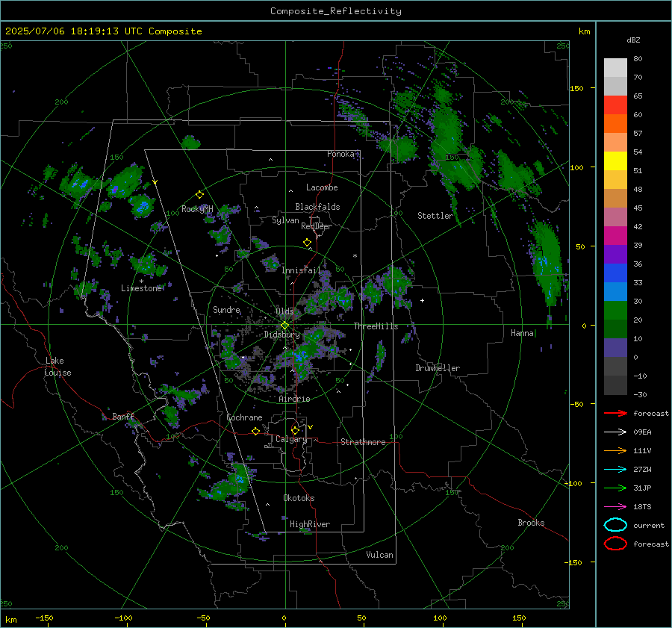Click the white 70 dBZ color swatch

pyautogui.click(x=615, y=86)
